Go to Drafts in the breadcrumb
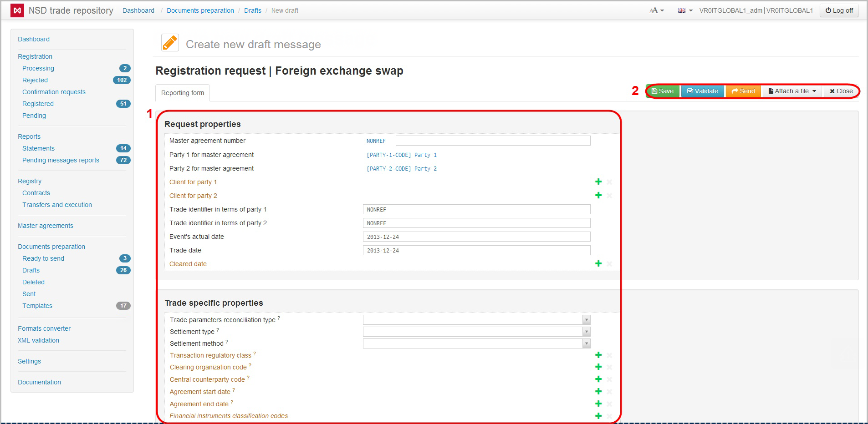Screen dimensions: 868x424 tap(252, 10)
